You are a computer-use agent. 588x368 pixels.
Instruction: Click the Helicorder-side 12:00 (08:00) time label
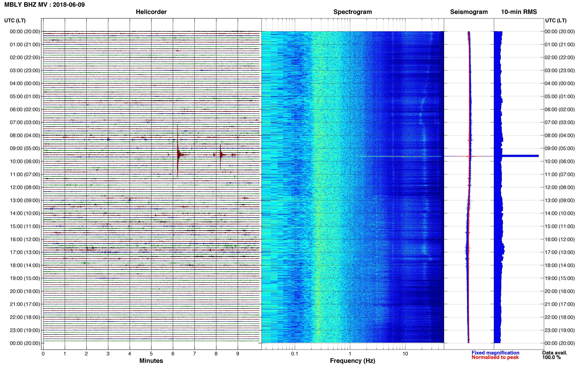(25, 187)
